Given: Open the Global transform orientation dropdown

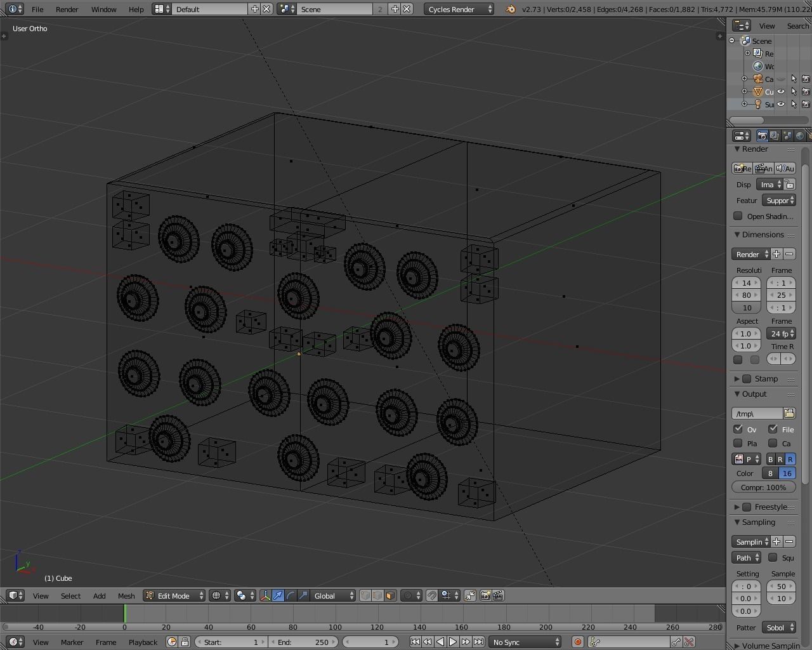Looking at the screenshot, I should [x=334, y=595].
